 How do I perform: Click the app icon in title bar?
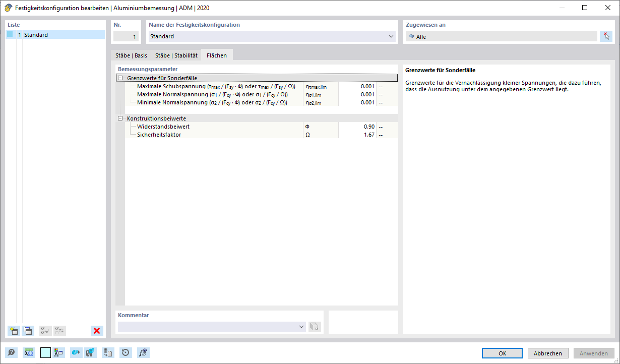tap(8, 8)
